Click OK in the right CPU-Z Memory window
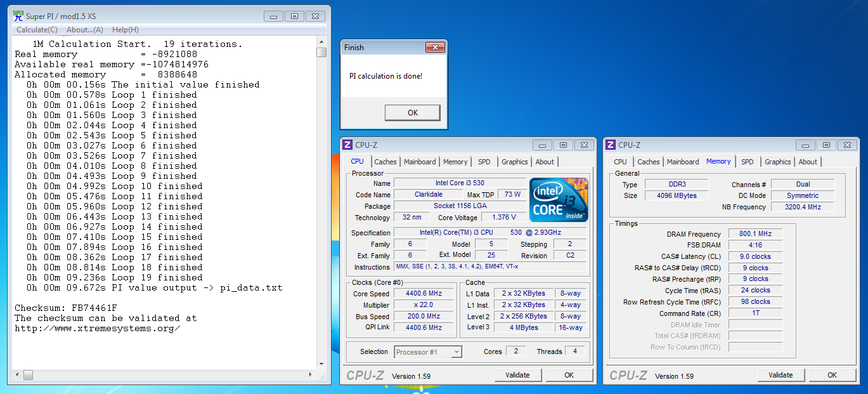Screen dimensions: 868x394 click(832, 375)
